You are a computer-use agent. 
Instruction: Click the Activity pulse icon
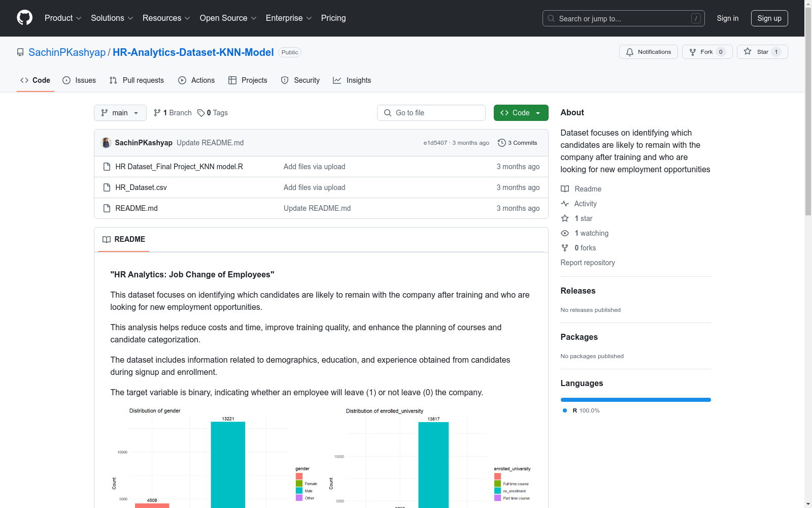(565, 204)
